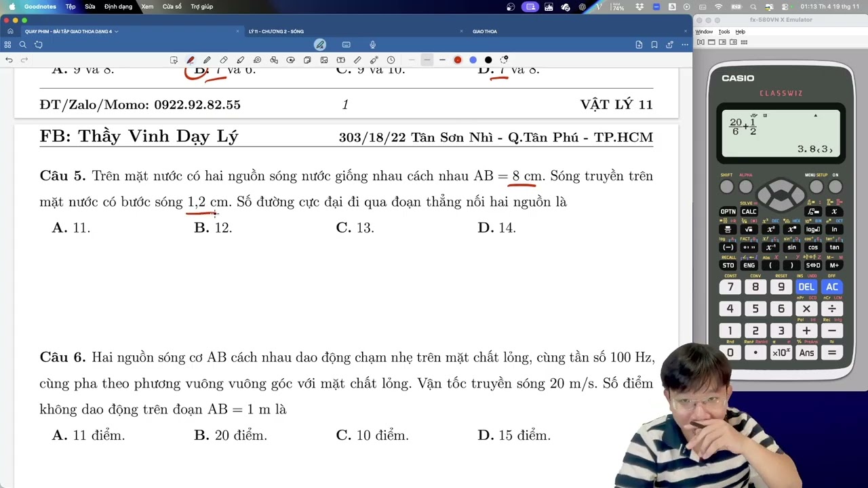
Task: Click the calculator square root key
Action: (749, 229)
